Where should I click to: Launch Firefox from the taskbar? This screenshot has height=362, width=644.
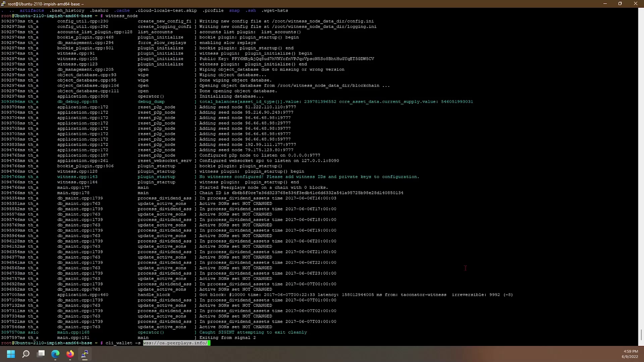tap(70, 354)
